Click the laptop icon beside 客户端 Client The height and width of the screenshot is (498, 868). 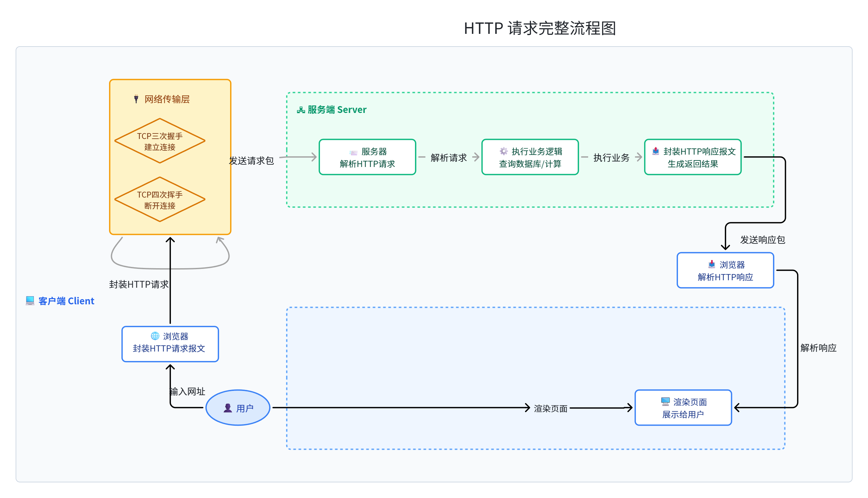30,301
